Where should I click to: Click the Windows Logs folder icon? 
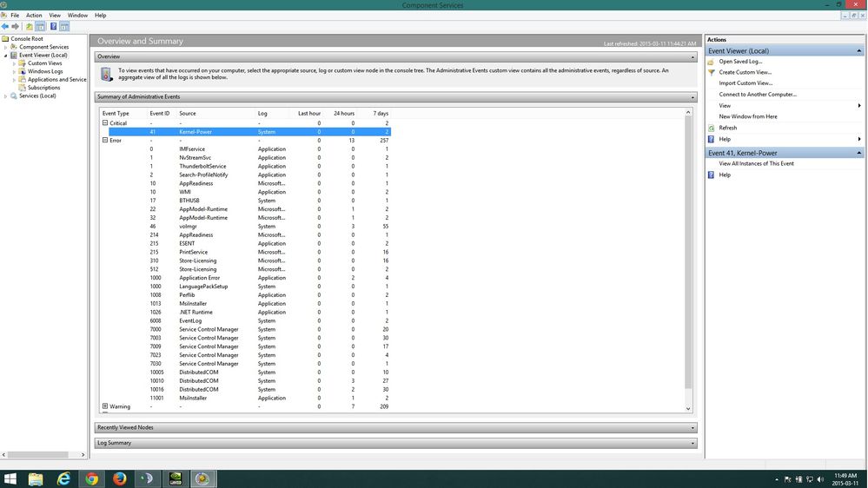(x=22, y=71)
